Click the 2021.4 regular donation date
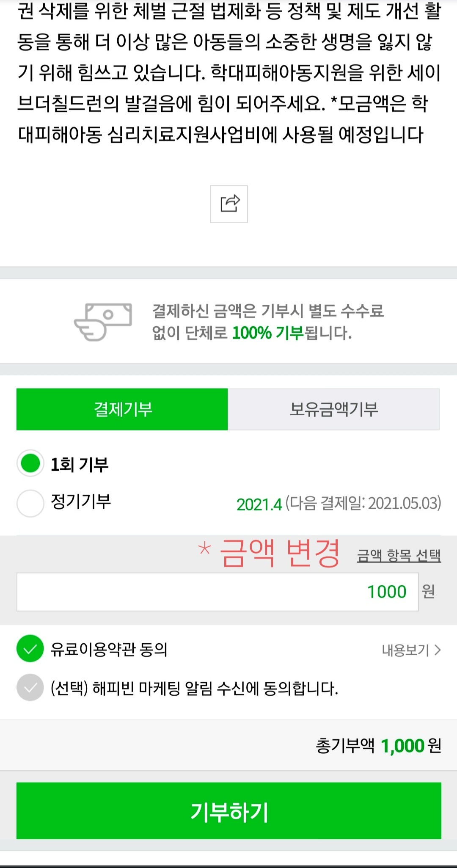Viewport: 457px width, 868px height. (x=259, y=504)
